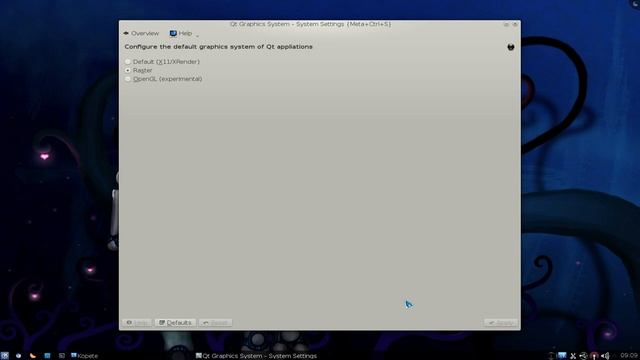Click the scissors Klipper tray icon
Screen dimensions: 640x360
pos(573,356)
